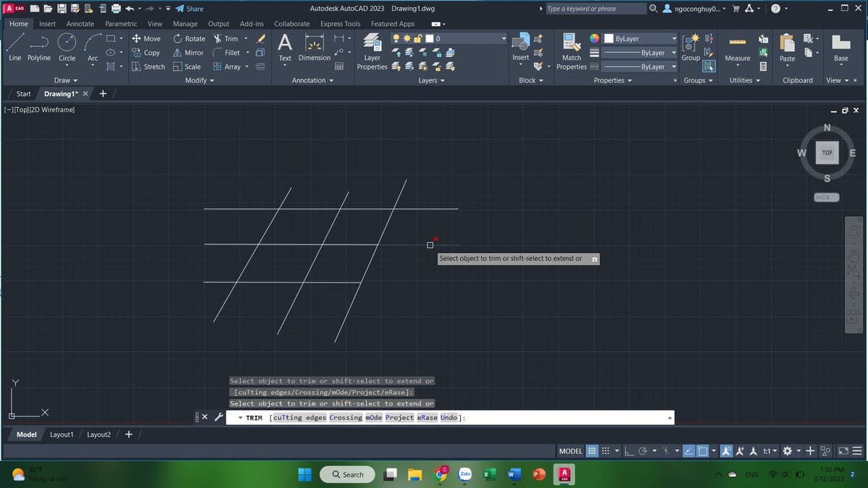Expand the Annotation panel
The image size is (868, 488).
[312, 80]
